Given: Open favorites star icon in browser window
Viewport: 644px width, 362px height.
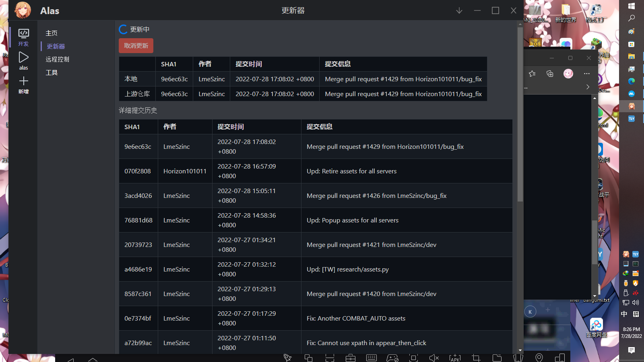Looking at the screenshot, I should (x=532, y=74).
